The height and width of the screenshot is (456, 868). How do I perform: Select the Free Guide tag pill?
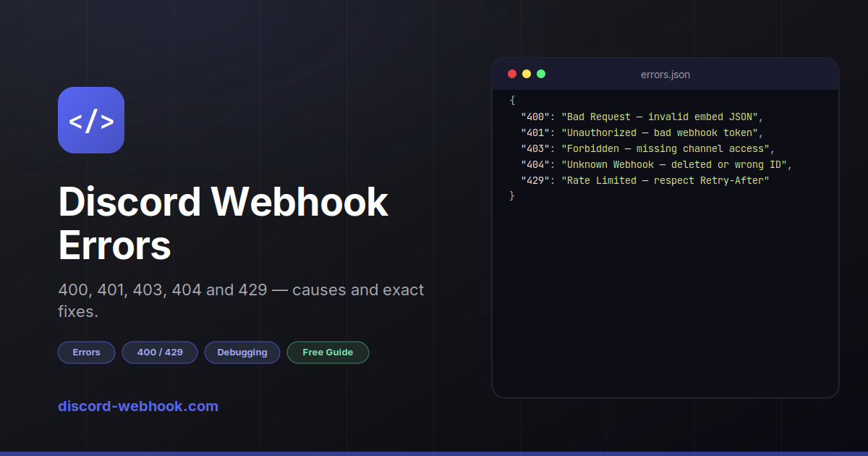point(328,352)
